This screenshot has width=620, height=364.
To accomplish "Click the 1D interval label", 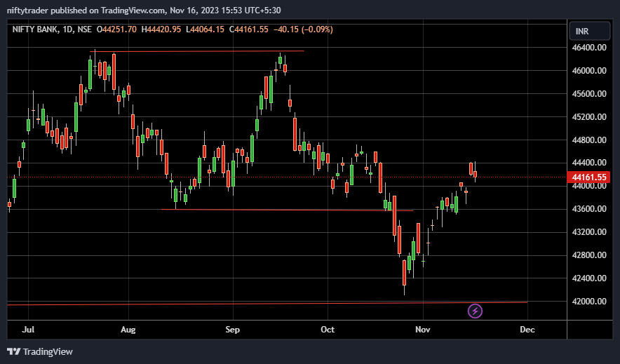I will 67,29.
